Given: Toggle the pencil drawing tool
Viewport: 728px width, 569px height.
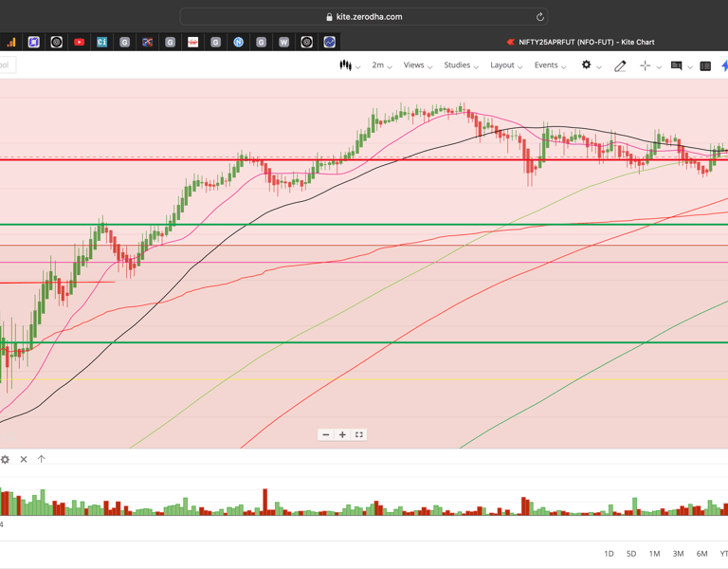Looking at the screenshot, I should [620, 66].
